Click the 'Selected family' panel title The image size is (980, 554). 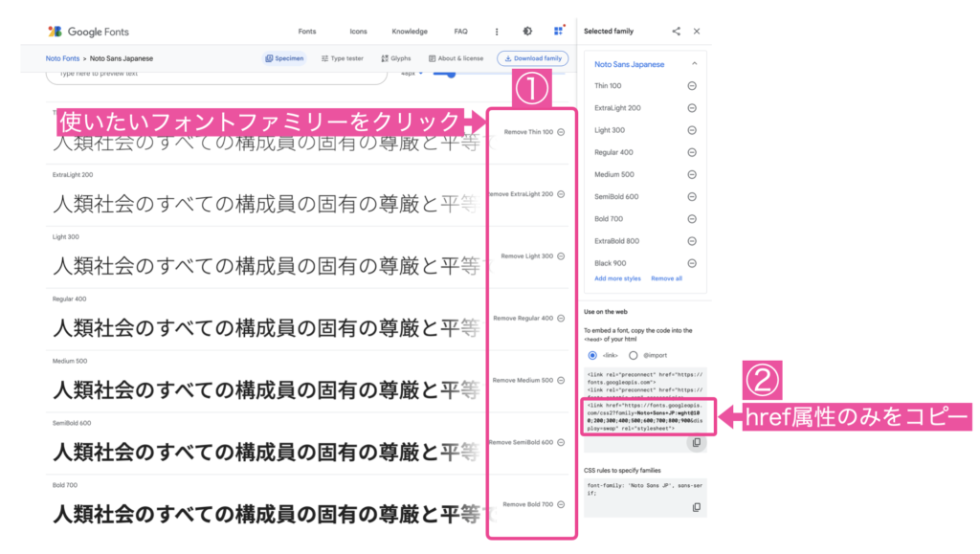coord(608,32)
